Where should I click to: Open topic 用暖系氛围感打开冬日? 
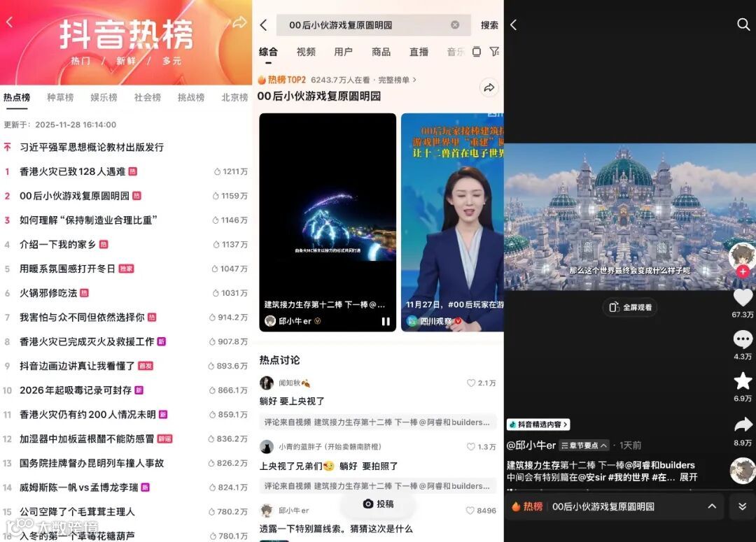pyautogui.click(x=67, y=269)
